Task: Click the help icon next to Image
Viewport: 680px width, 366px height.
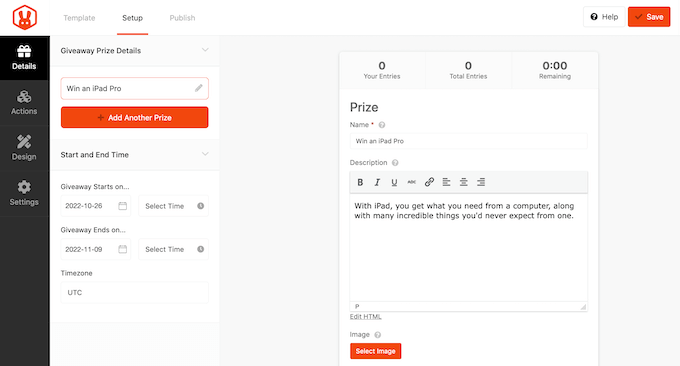Action: pyautogui.click(x=378, y=335)
